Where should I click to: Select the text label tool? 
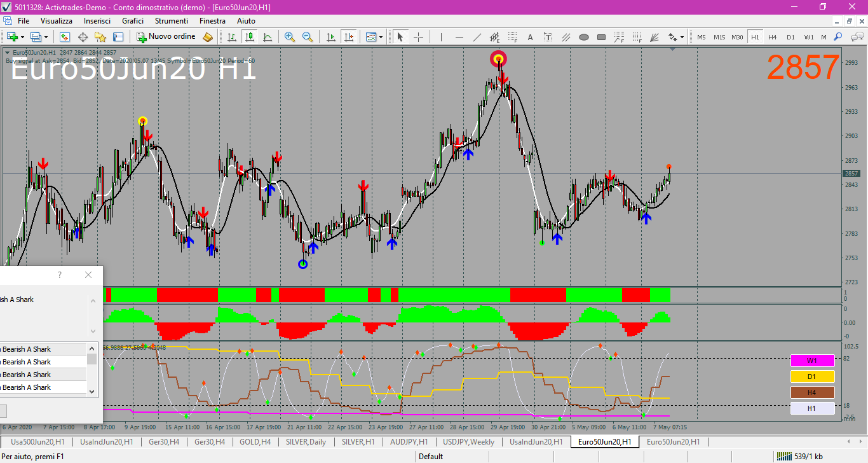pos(548,37)
